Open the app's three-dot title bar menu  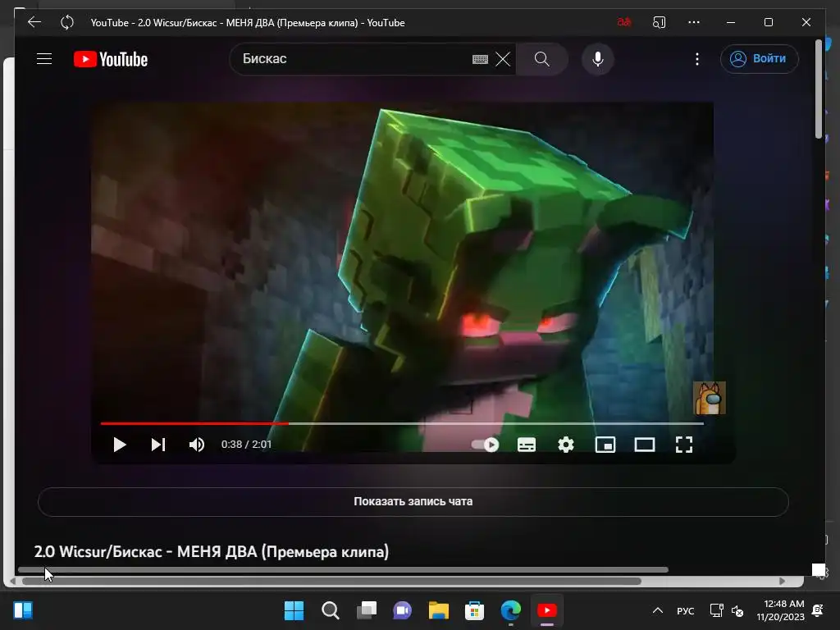694,22
